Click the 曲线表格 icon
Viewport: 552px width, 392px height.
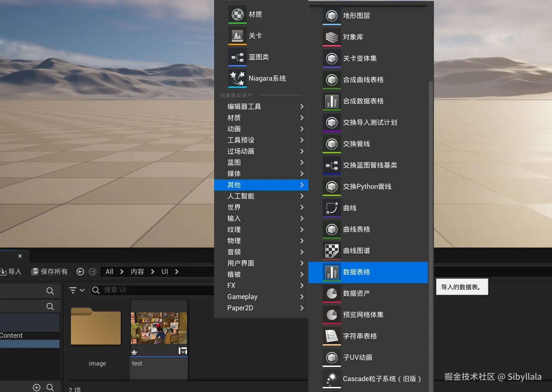[x=331, y=229]
